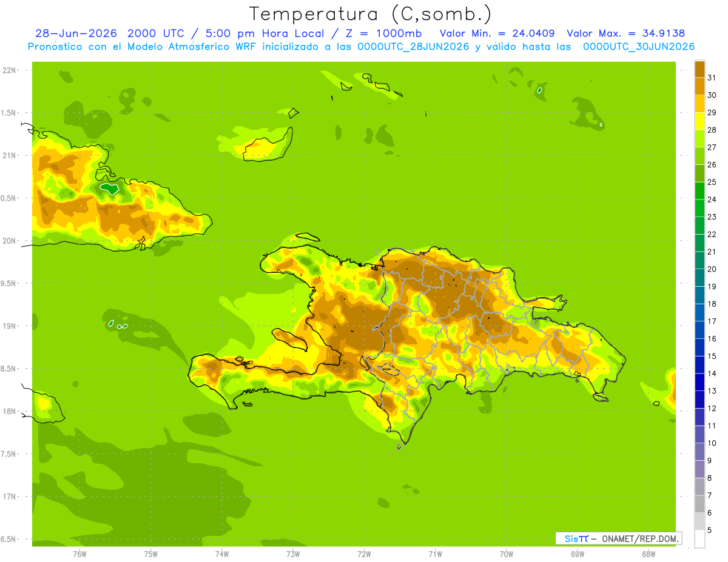Click the "0000UTC_30JUN2026" valid-until time
The width and height of the screenshot is (728, 562).
[x=639, y=47]
